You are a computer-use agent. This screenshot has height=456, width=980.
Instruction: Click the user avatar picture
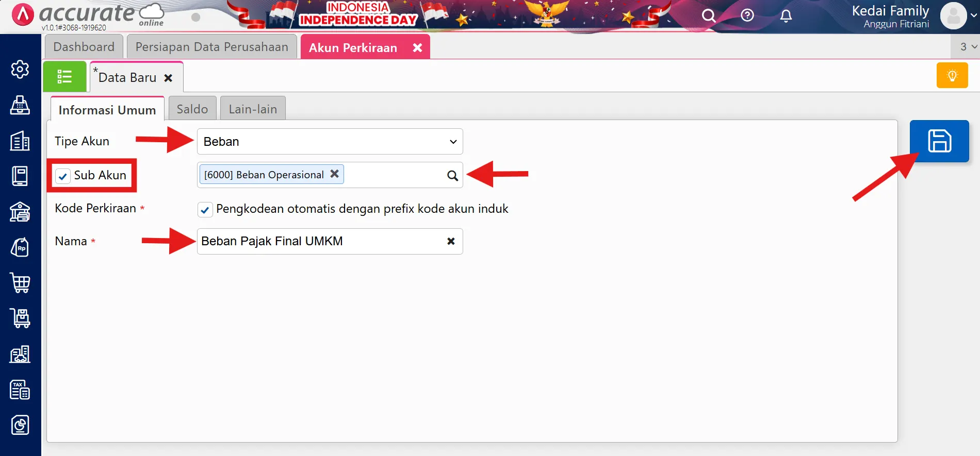click(953, 16)
